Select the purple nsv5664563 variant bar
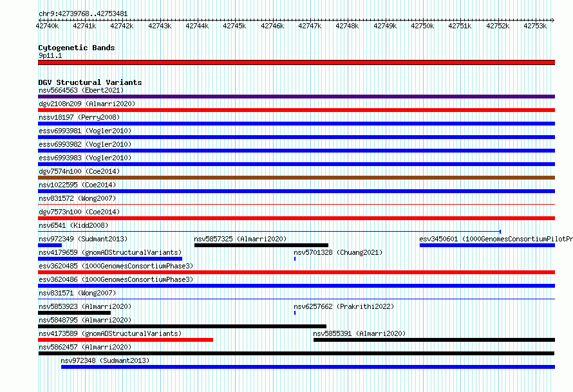 pos(296,97)
